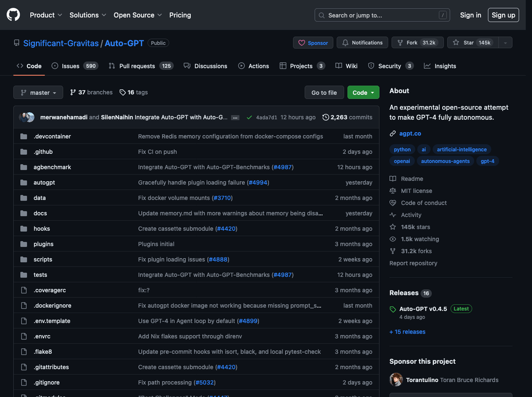Screen dimensions: 532x397
Task: Open Pricing in top navigation
Action: [180, 15]
